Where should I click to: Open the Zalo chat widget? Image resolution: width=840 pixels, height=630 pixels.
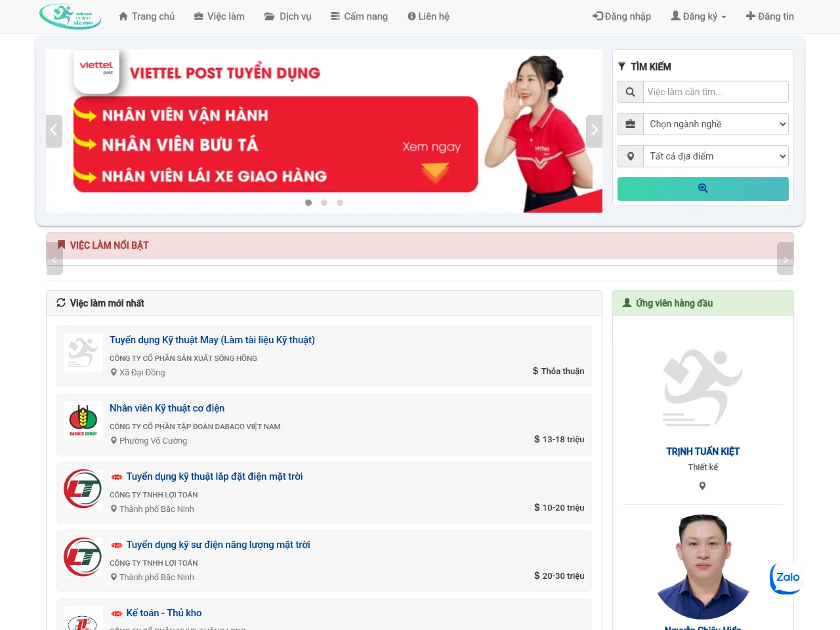point(786,577)
